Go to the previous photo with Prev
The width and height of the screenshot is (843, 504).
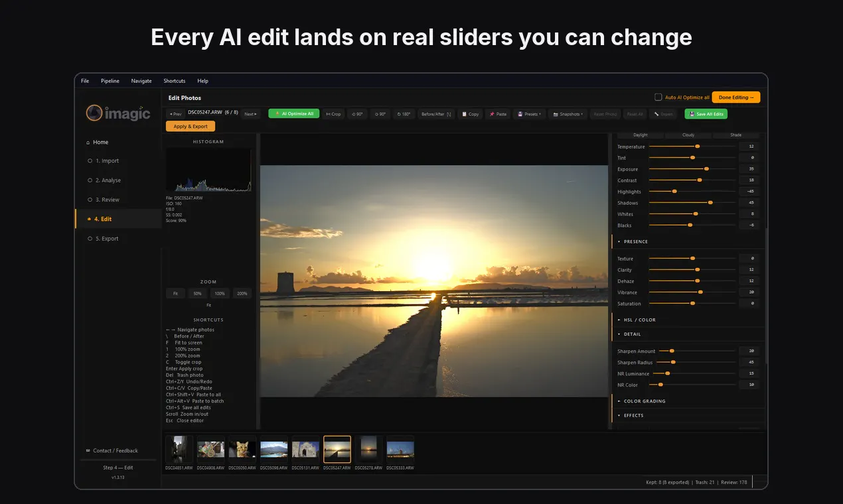pos(175,114)
